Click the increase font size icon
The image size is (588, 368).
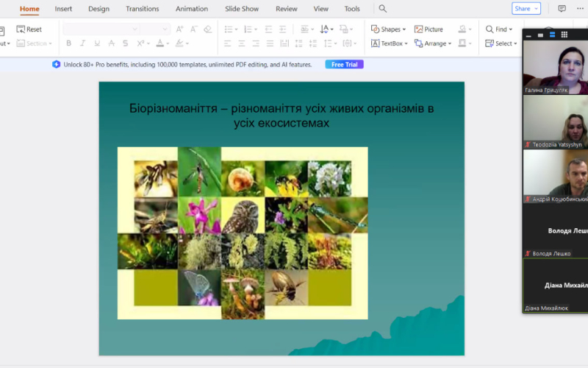pyautogui.click(x=179, y=29)
